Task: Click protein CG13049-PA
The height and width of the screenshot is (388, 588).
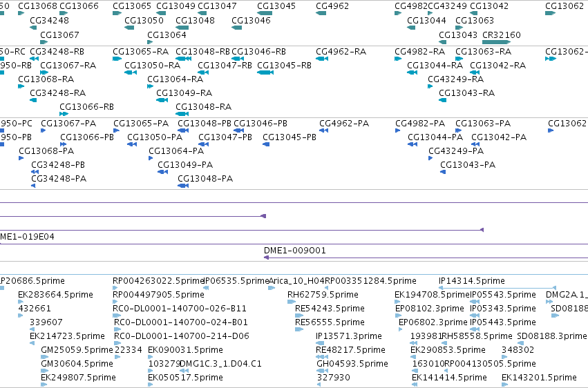Action: click(185, 165)
